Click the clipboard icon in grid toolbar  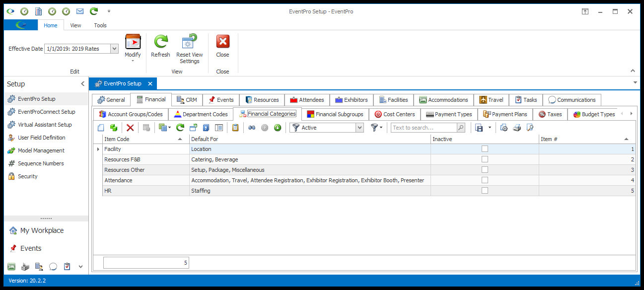tap(235, 128)
